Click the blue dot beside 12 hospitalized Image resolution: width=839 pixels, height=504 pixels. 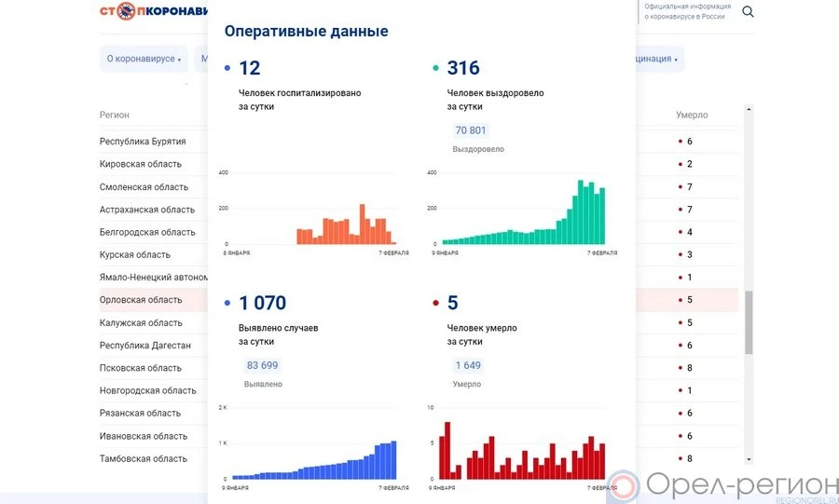point(227,69)
